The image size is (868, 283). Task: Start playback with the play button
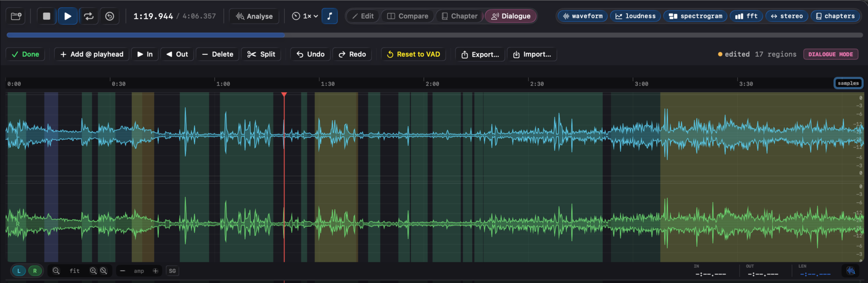click(68, 16)
